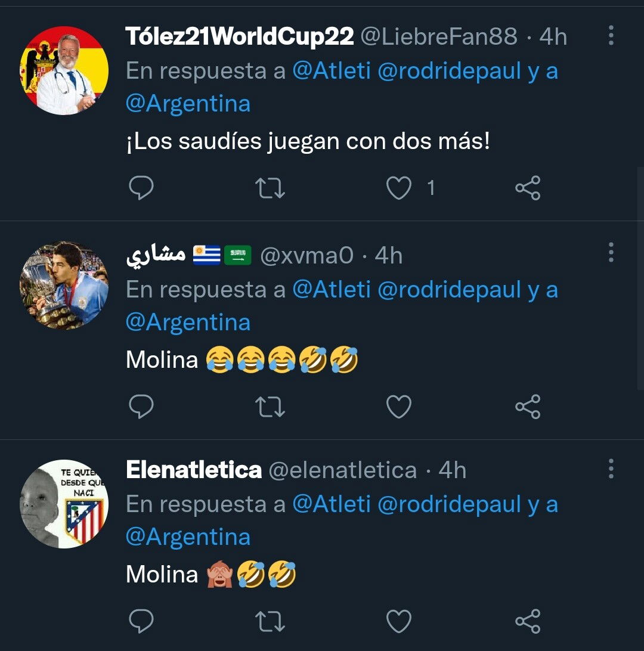The image size is (644, 651).
Task: Open the Tólez21WorldCup22 display name
Action: point(240,37)
